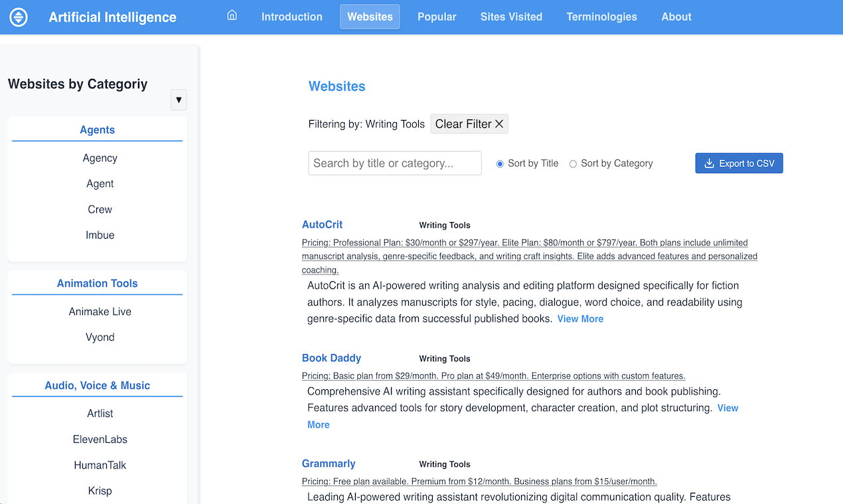Select HumanTalk in the sidebar
The height and width of the screenshot is (504, 843).
click(x=100, y=466)
